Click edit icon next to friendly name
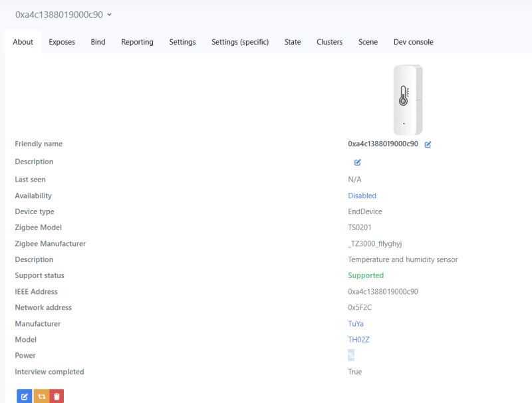The height and width of the screenshot is (403, 532). tap(428, 144)
